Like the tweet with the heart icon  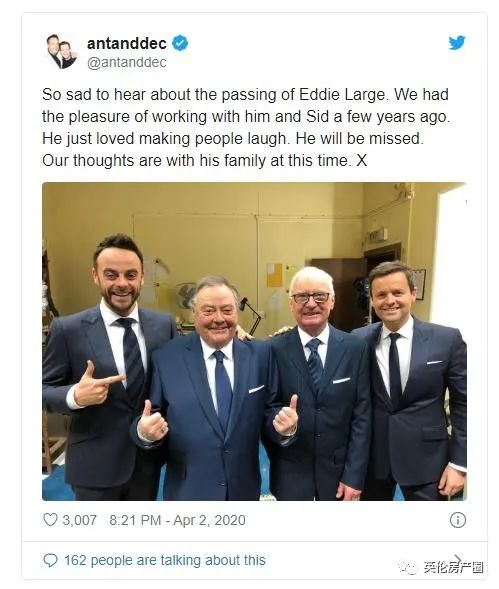pyautogui.click(x=50, y=520)
